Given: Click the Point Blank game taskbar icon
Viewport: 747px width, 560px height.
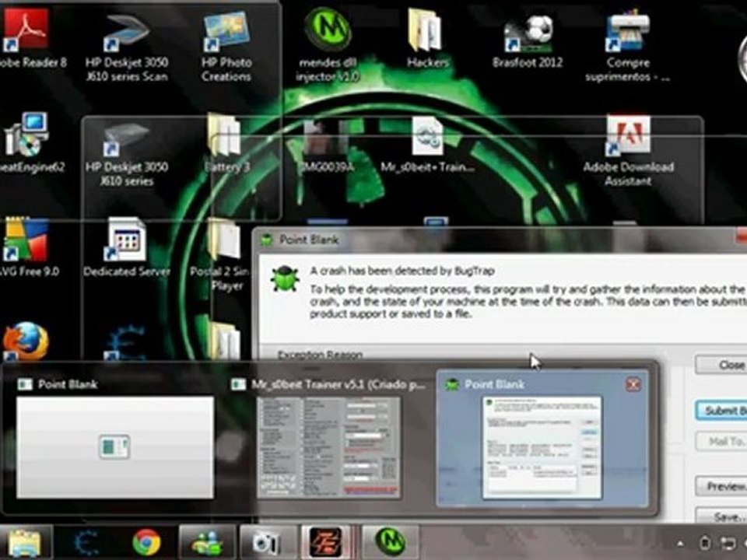Looking at the screenshot, I should click(x=326, y=542).
